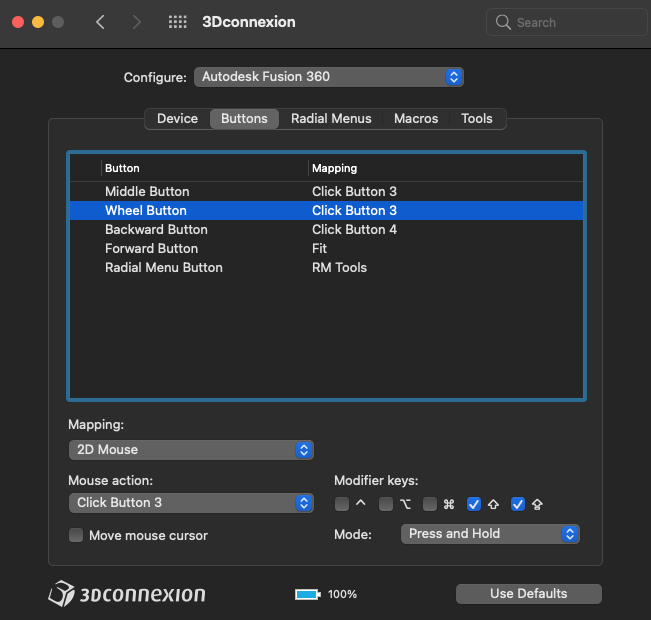Switch to the Macros tab
Viewport: 651px width, 620px height.
point(416,119)
